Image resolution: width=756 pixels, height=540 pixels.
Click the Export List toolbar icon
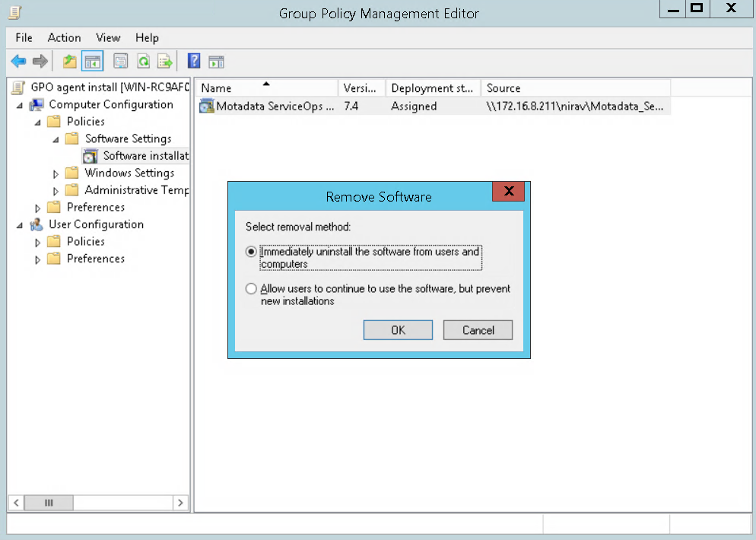tap(164, 62)
